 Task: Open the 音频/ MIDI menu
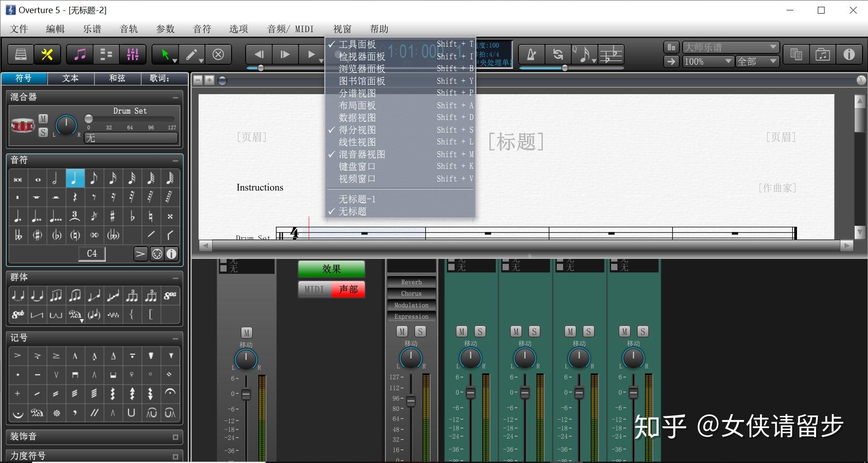pos(290,29)
